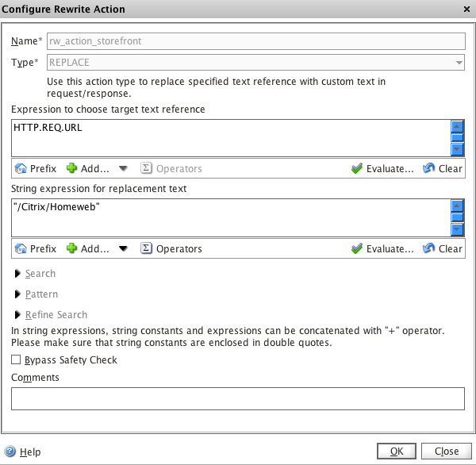476x465 pixels.
Task: Click Clear undo icon under replacement text
Action: pyautogui.click(x=428, y=248)
